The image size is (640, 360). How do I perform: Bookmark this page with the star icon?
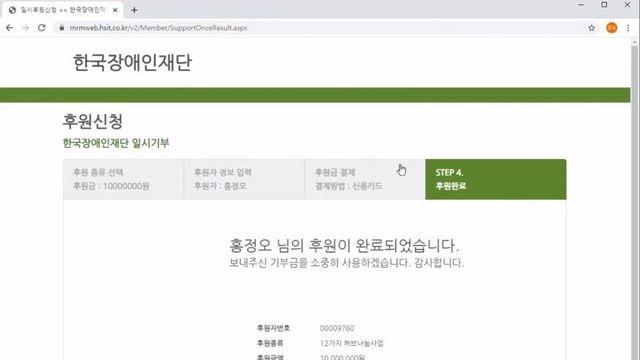pos(591,28)
